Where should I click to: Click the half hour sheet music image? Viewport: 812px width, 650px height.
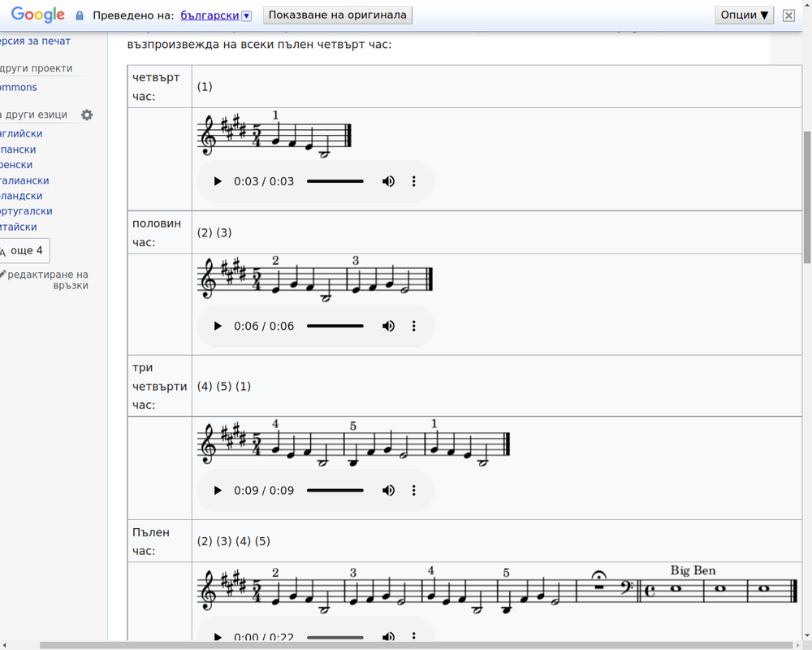pyautogui.click(x=315, y=279)
